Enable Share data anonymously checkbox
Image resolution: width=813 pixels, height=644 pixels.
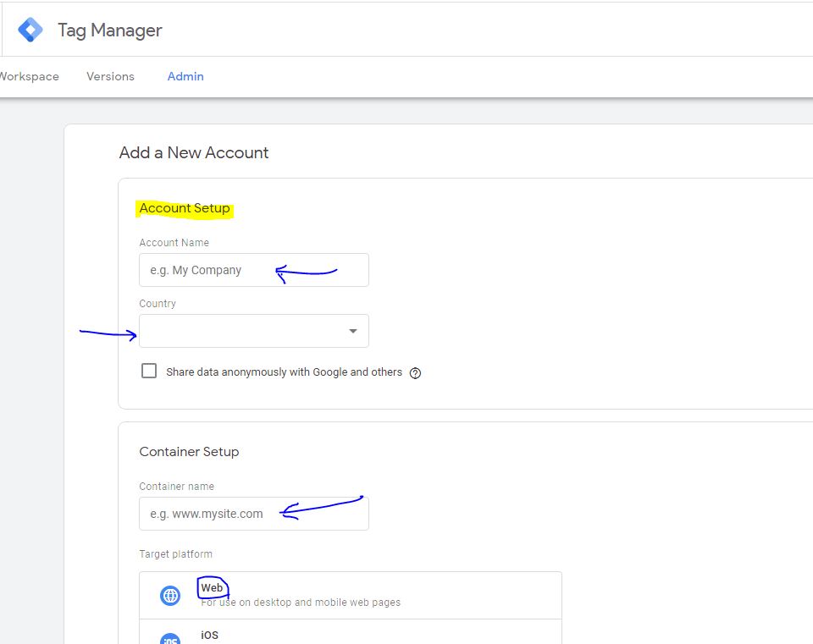[149, 371]
